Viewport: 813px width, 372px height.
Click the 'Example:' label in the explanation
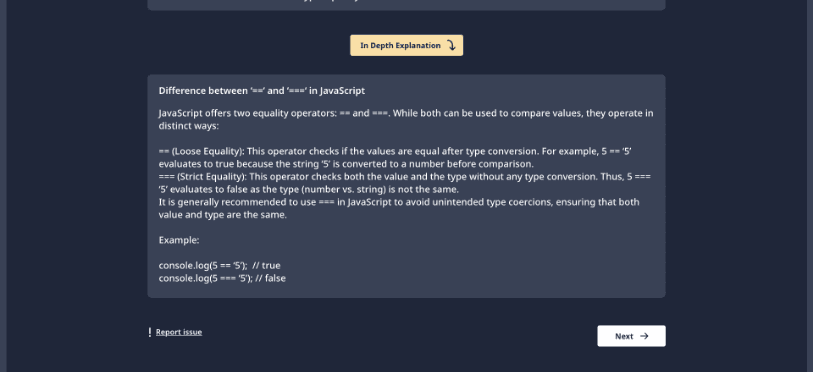[x=179, y=240]
